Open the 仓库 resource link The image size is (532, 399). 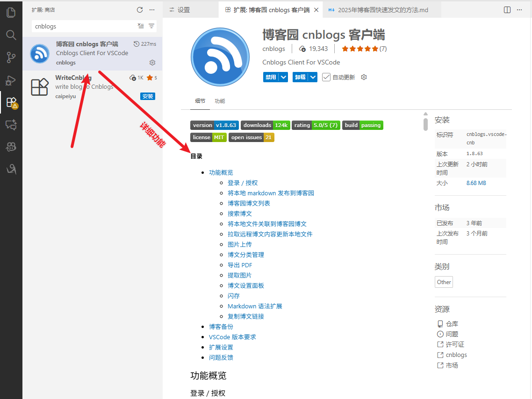pyautogui.click(x=452, y=324)
